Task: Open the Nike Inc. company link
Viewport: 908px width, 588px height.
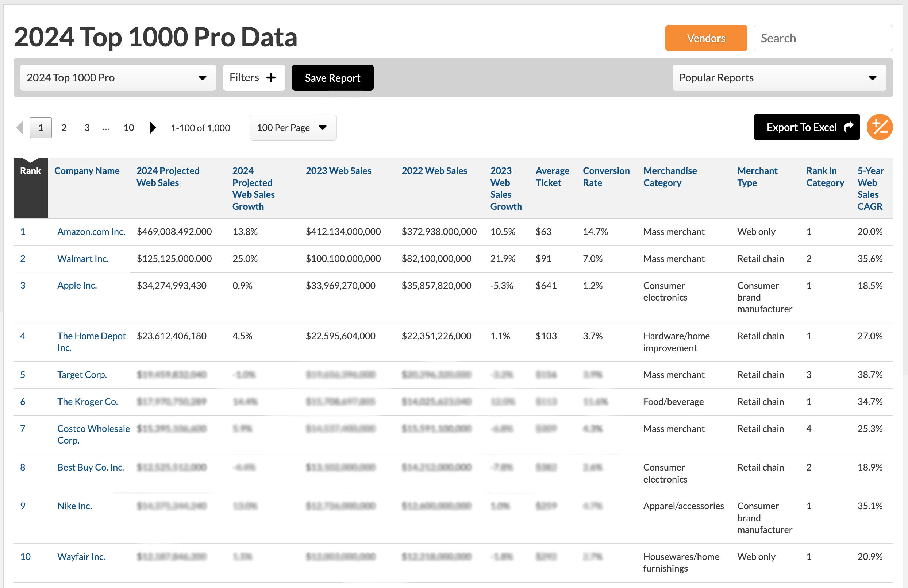Action: tap(75, 506)
